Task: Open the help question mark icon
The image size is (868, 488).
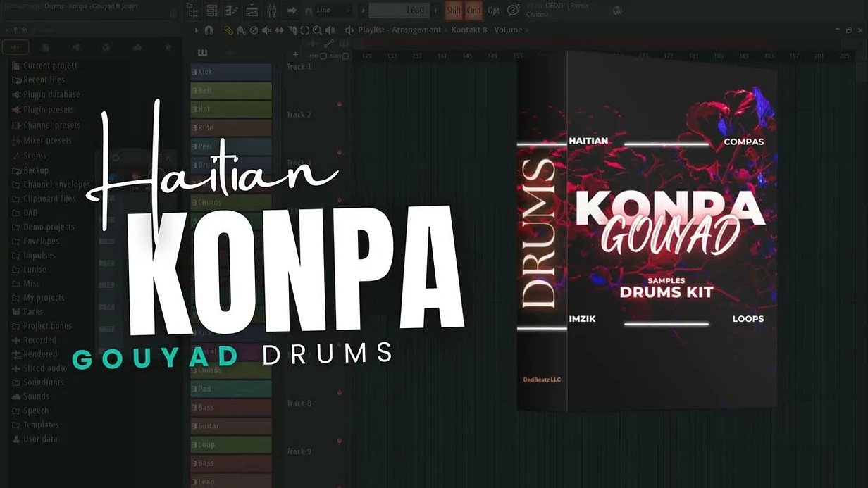Action: 514,10
